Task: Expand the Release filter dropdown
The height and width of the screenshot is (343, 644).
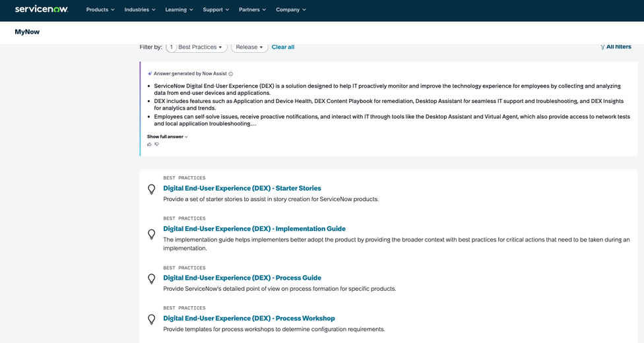Action: [x=249, y=47]
